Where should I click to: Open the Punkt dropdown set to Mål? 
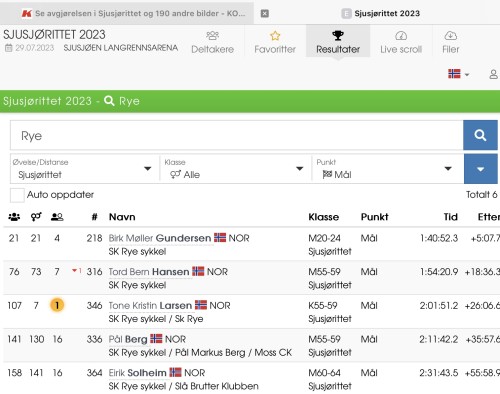tap(387, 169)
